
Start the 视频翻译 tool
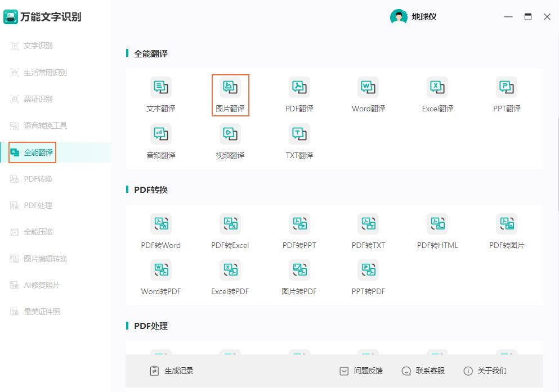coord(230,140)
